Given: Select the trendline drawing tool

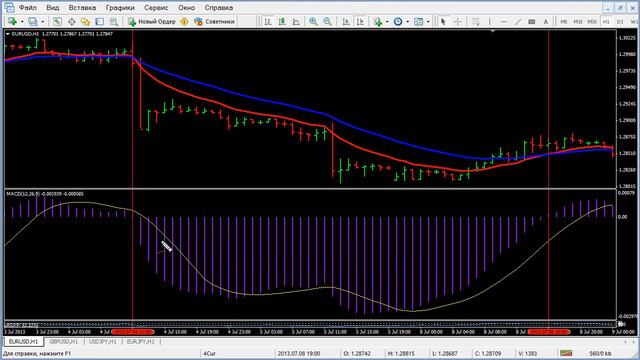Looking at the screenshot, I should pyautogui.click(x=518, y=22).
